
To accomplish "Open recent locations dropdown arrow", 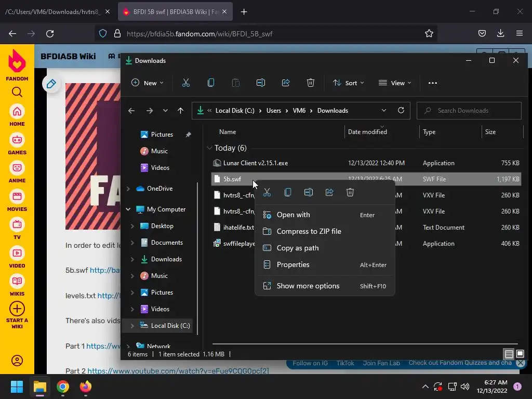I will 165,111.
